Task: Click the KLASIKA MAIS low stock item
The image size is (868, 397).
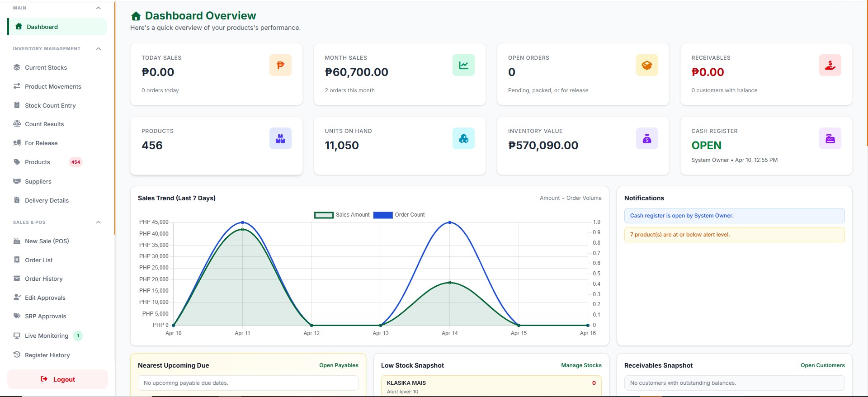Action: click(491, 386)
